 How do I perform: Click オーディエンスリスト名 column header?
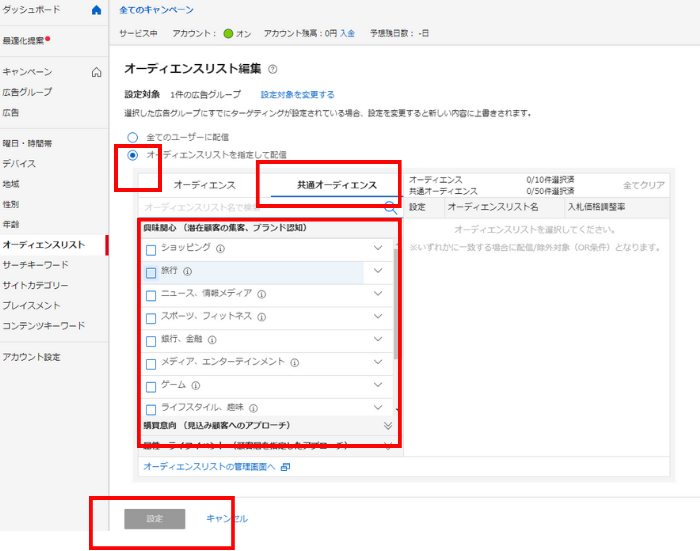493,207
